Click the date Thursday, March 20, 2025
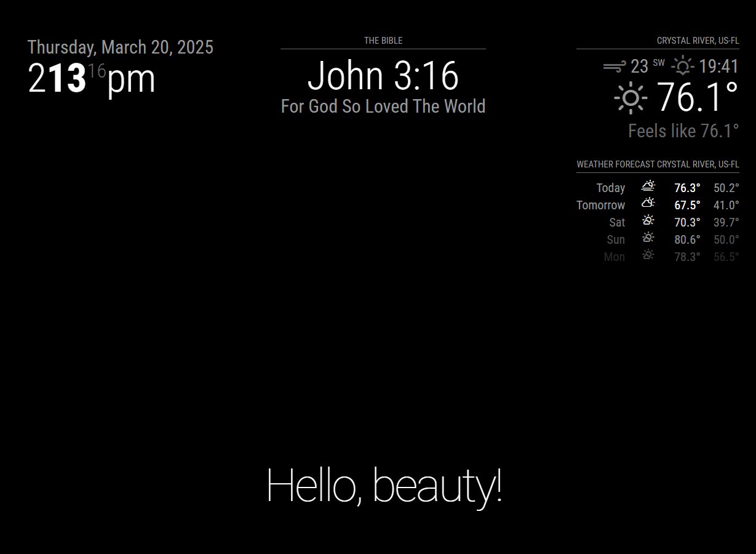 [x=121, y=47]
